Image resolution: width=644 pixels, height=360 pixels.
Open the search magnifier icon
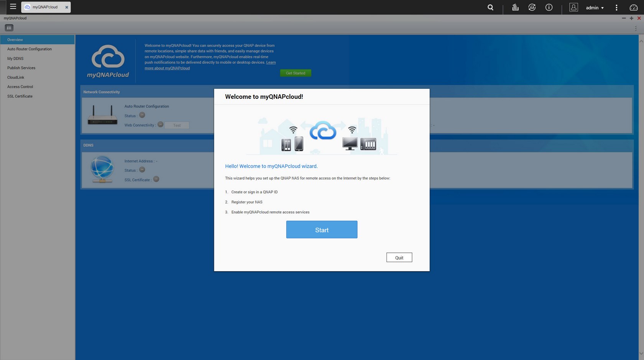click(490, 7)
